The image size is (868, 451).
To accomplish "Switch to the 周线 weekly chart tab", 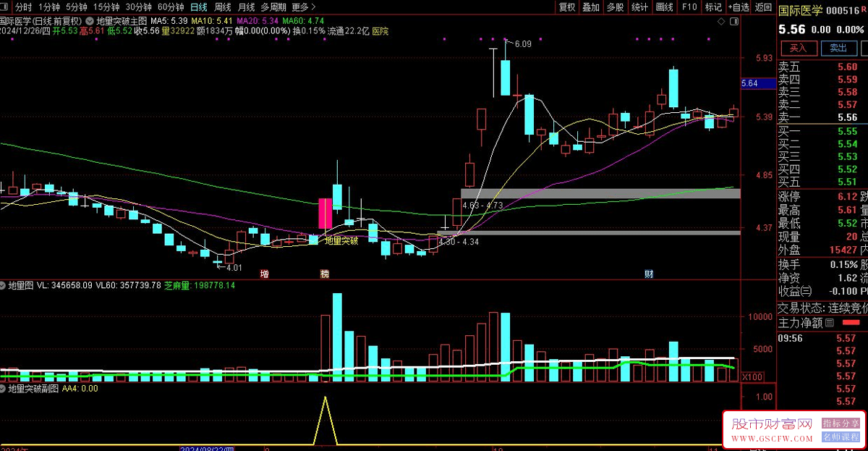I will coord(222,7).
